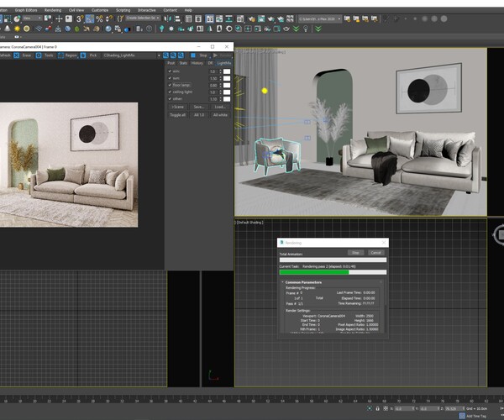Click Add Time Tag in the status bar
Screen dimensions: 504x420
475,416
